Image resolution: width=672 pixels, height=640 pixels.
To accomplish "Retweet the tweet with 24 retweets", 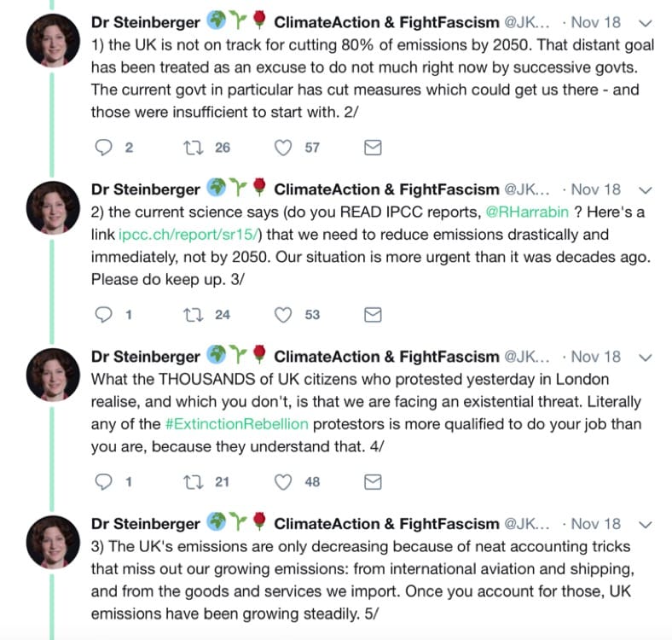I will (x=194, y=315).
